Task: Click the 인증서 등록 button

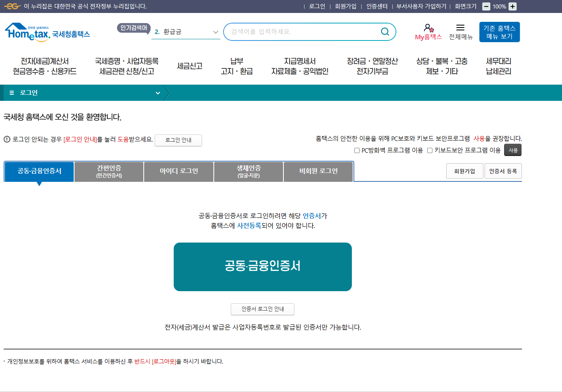Action: [503, 170]
